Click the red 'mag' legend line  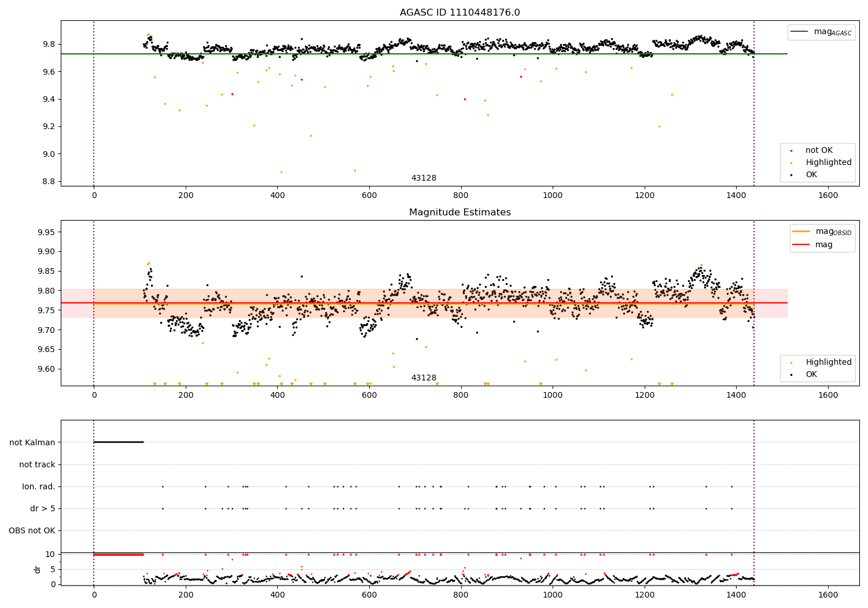(802, 245)
